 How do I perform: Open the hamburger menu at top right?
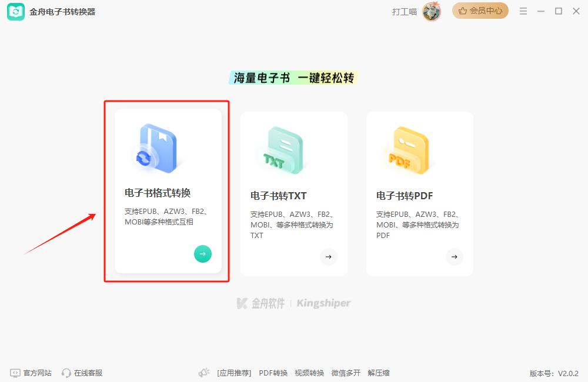523,11
